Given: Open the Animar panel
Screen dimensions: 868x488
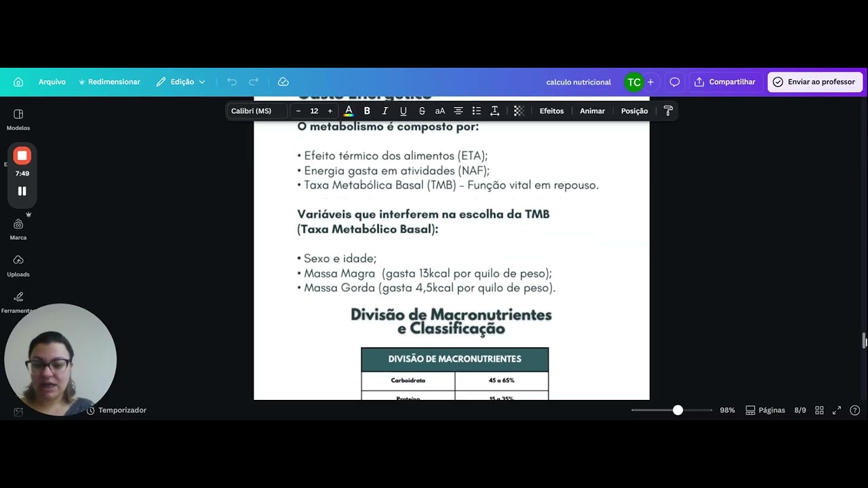Looking at the screenshot, I should (x=592, y=111).
